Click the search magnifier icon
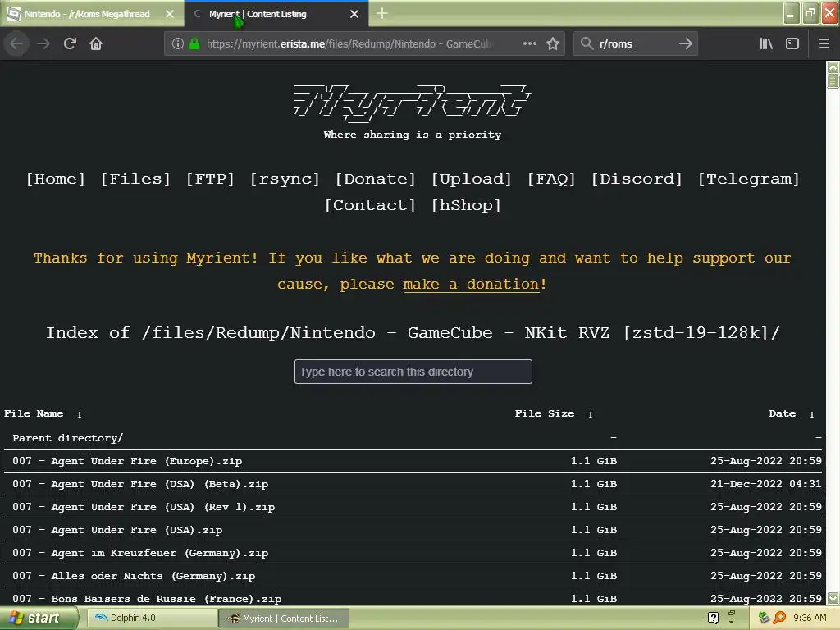The image size is (840, 630). coord(587,43)
